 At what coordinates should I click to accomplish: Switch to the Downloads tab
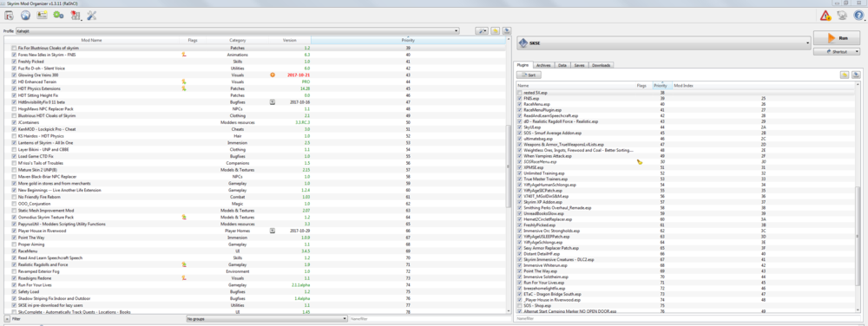[602, 65]
